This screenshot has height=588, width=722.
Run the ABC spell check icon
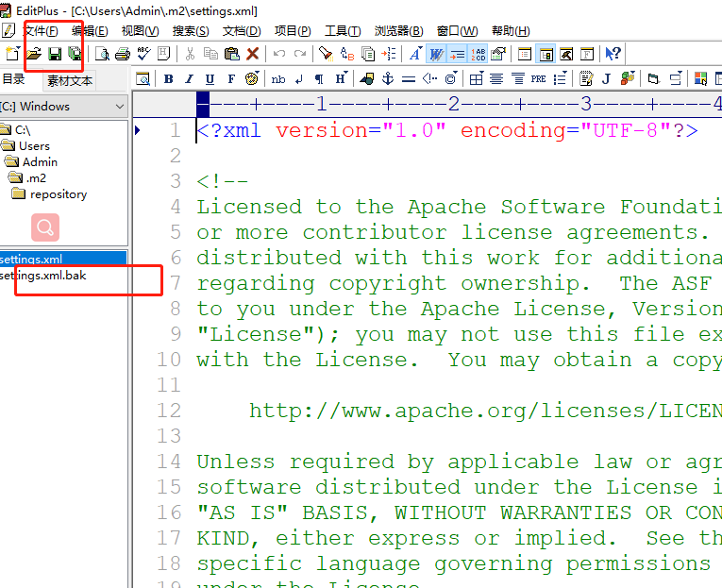pos(143,54)
